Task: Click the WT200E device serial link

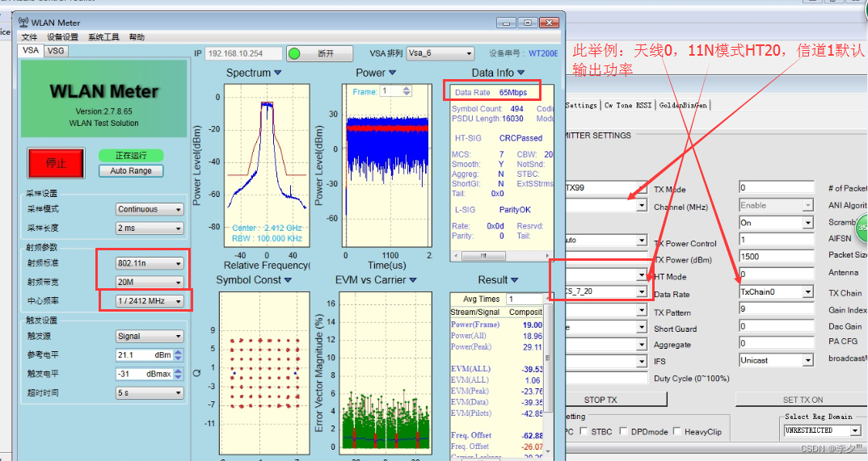Action: pos(543,53)
